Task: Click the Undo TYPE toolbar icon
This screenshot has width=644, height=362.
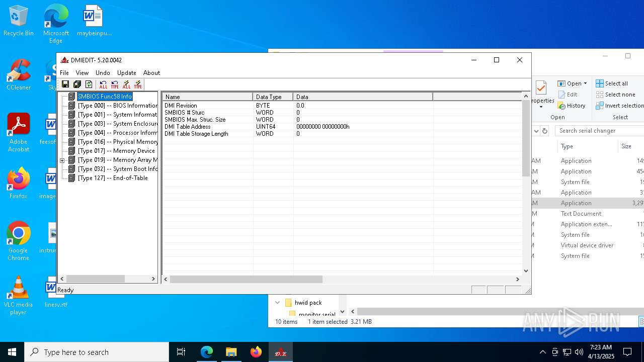Action: pyautogui.click(x=115, y=84)
